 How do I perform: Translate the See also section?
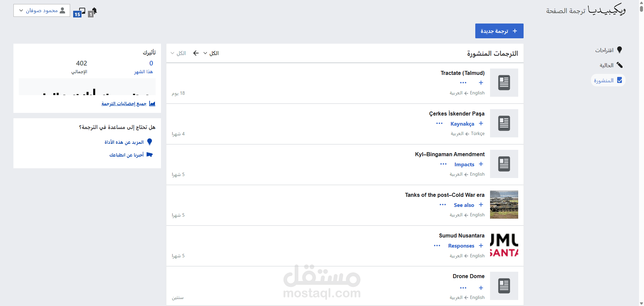[464, 205]
